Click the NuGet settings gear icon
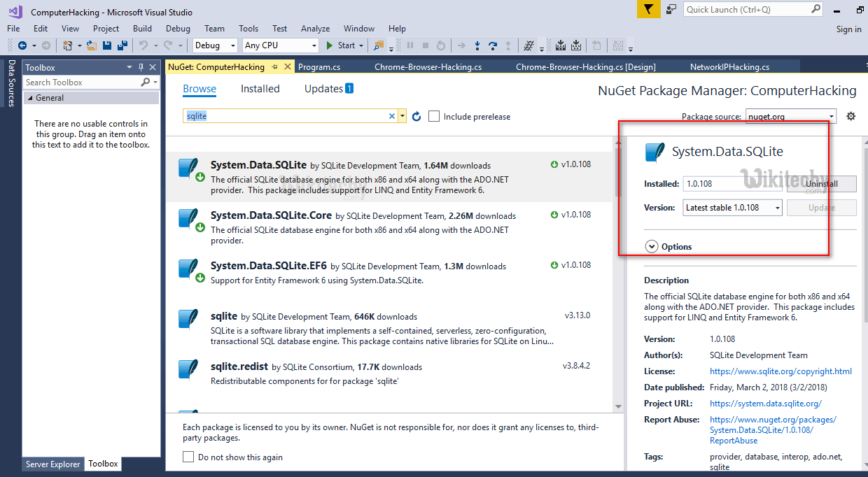This screenshot has width=868, height=477. pos(851,116)
